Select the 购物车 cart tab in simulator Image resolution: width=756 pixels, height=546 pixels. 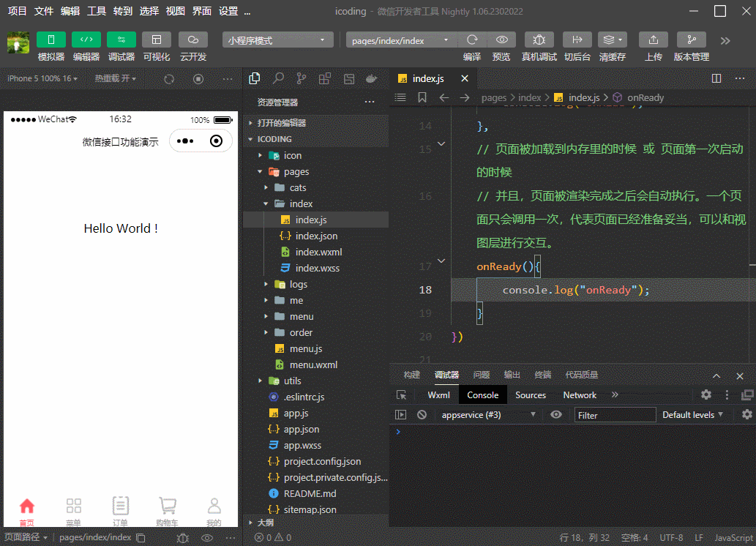click(x=168, y=512)
